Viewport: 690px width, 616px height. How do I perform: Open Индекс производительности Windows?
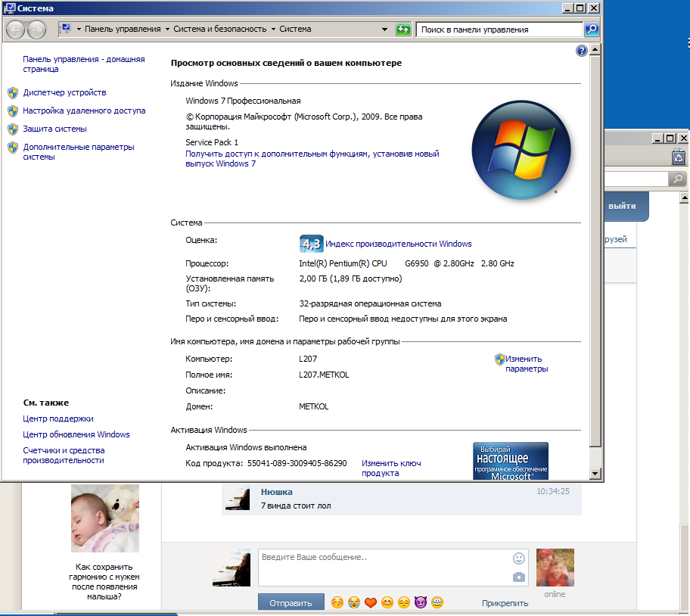(x=398, y=244)
